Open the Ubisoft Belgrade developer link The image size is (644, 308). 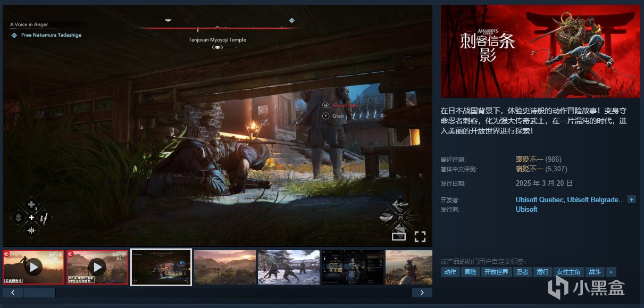click(596, 199)
